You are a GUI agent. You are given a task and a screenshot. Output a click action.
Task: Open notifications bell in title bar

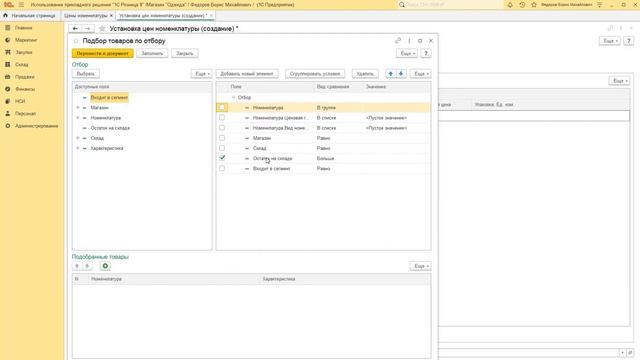pyautogui.click(x=510, y=4)
